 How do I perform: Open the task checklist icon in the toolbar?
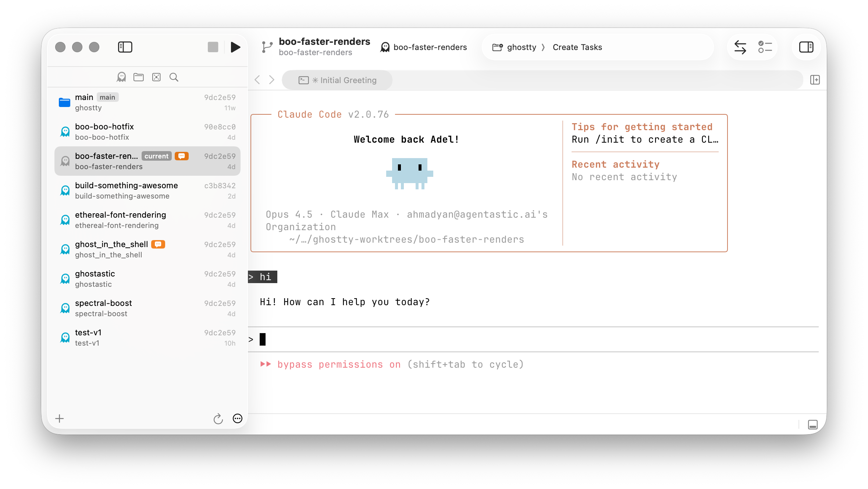765,47
